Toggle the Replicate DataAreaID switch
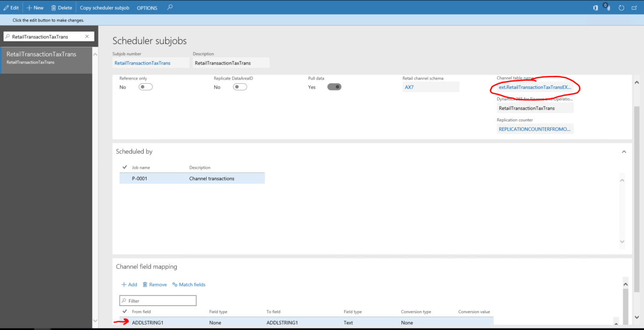This screenshot has width=644, height=330. [240, 87]
